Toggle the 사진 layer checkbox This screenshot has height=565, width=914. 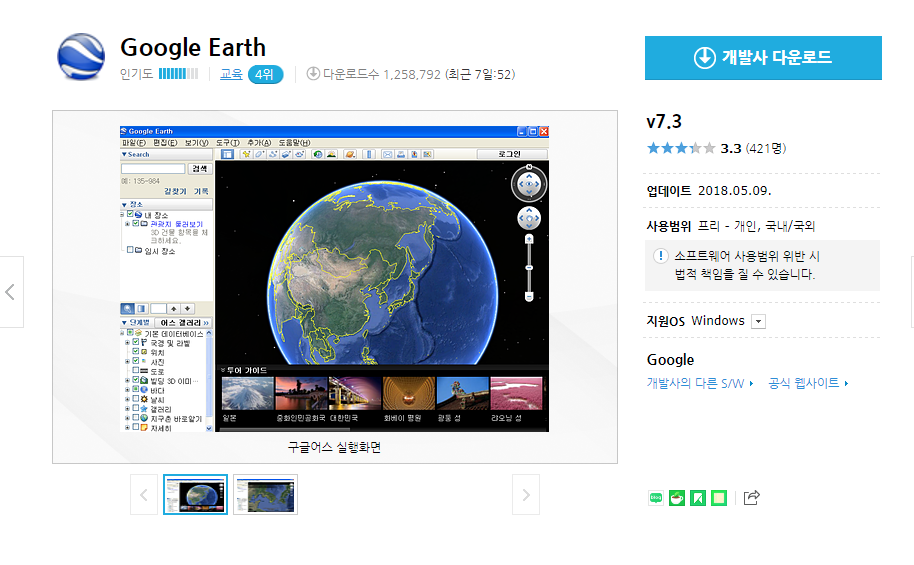pos(136,361)
